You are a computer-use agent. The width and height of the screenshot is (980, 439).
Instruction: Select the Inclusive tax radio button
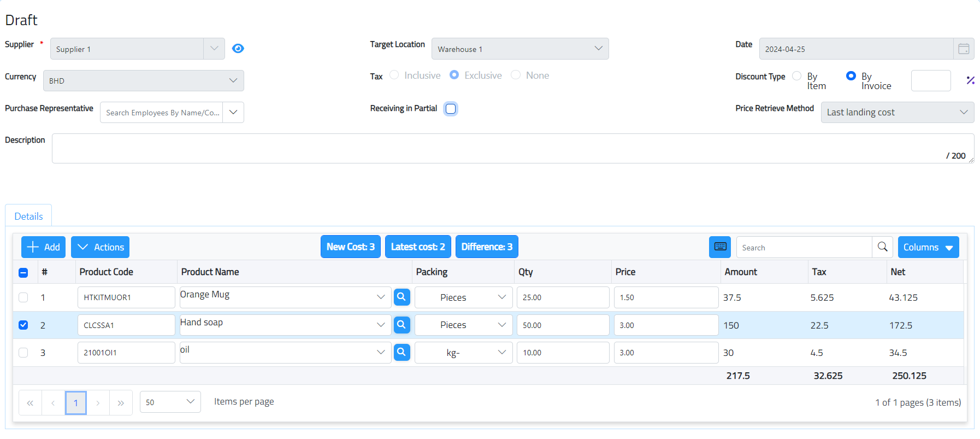pyautogui.click(x=394, y=75)
